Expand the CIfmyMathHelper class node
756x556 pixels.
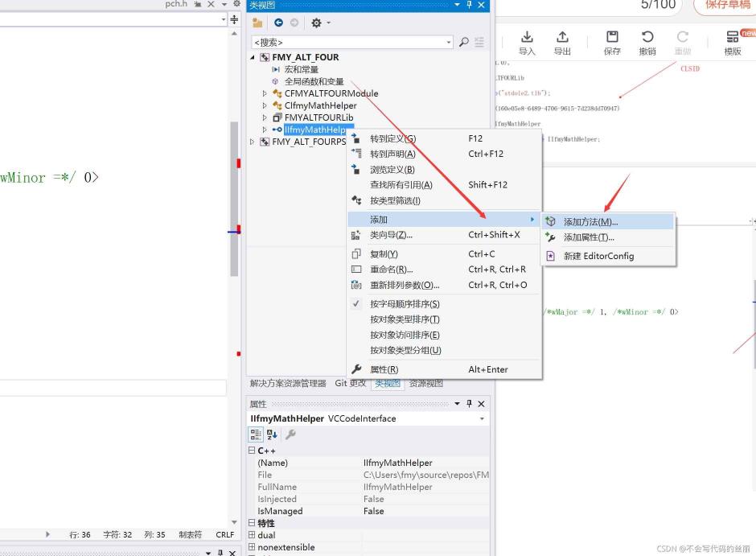point(265,105)
